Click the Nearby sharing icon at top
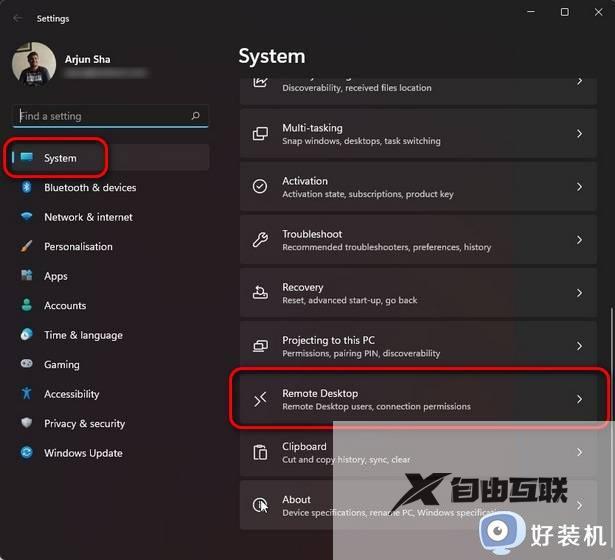 pos(260,82)
